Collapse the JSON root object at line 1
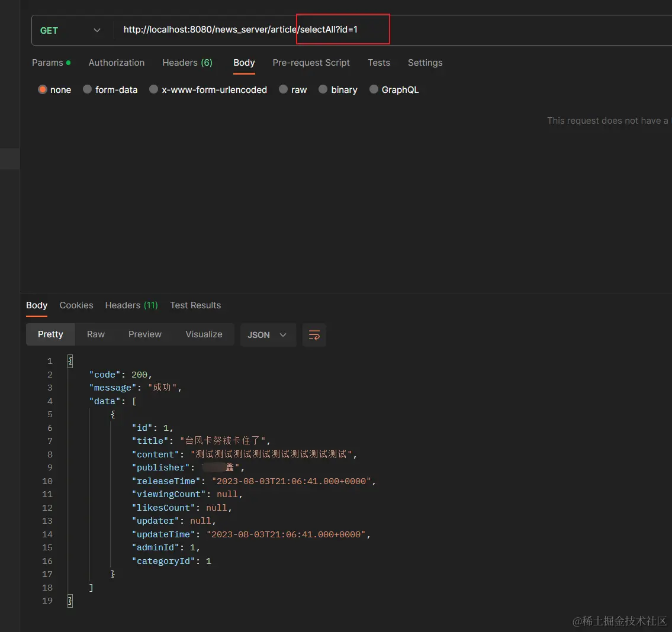The width and height of the screenshot is (672, 632). 70,361
